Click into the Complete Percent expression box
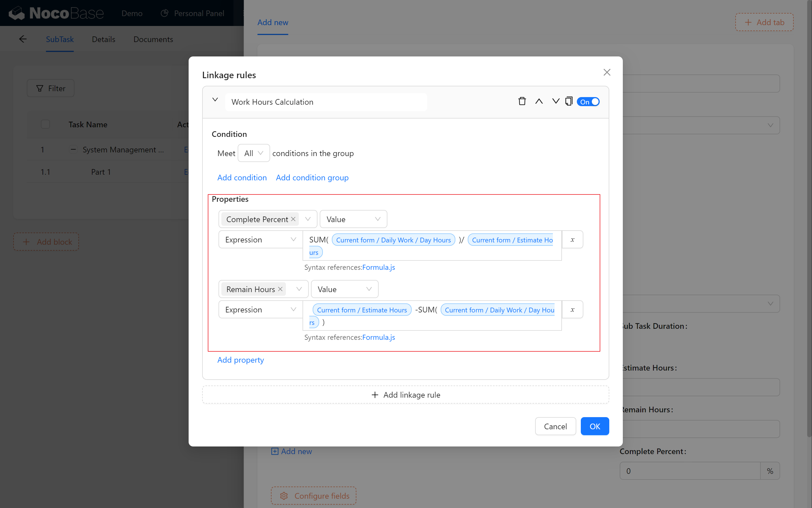This screenshot has width=812, height=508. [x=432, y=246]
